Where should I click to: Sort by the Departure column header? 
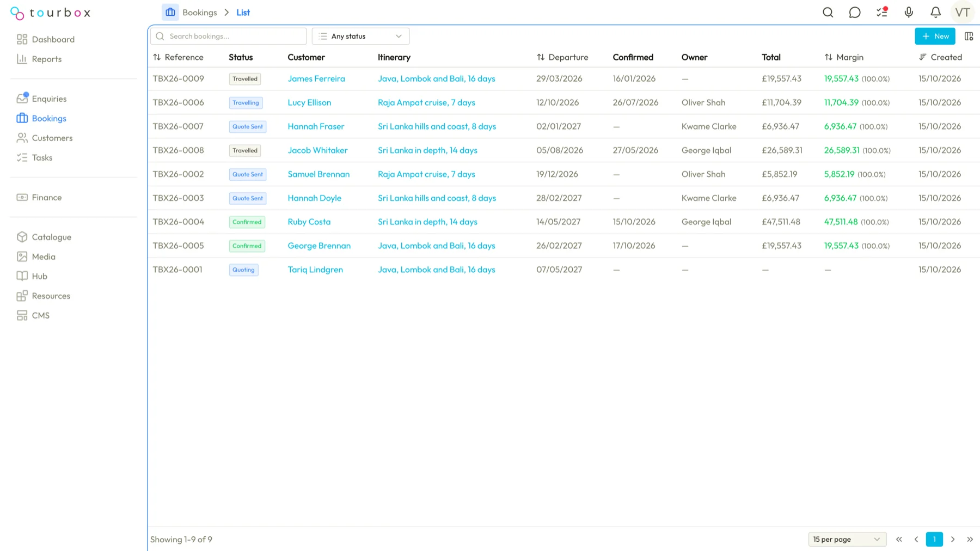[x=562, y=57]
